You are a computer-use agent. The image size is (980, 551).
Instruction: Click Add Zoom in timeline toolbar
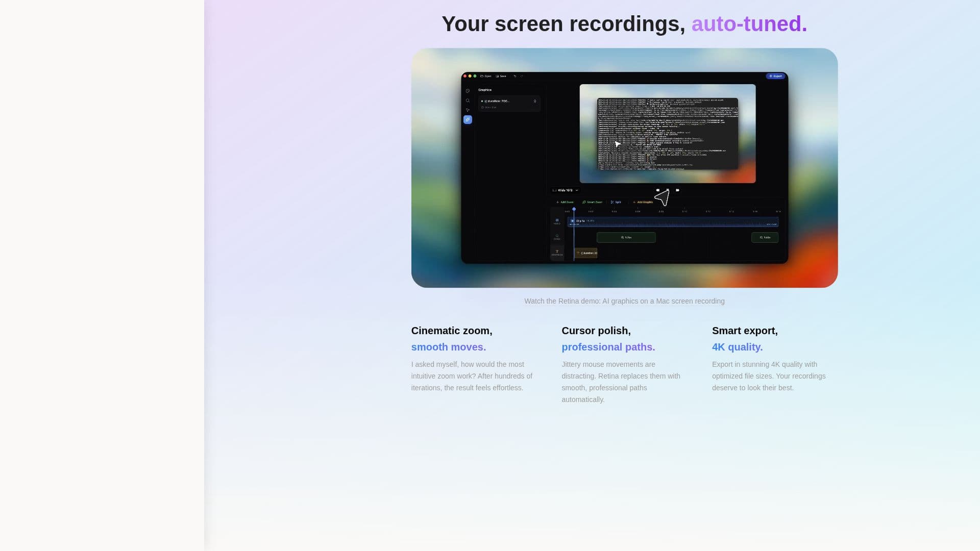coord(565,202)
